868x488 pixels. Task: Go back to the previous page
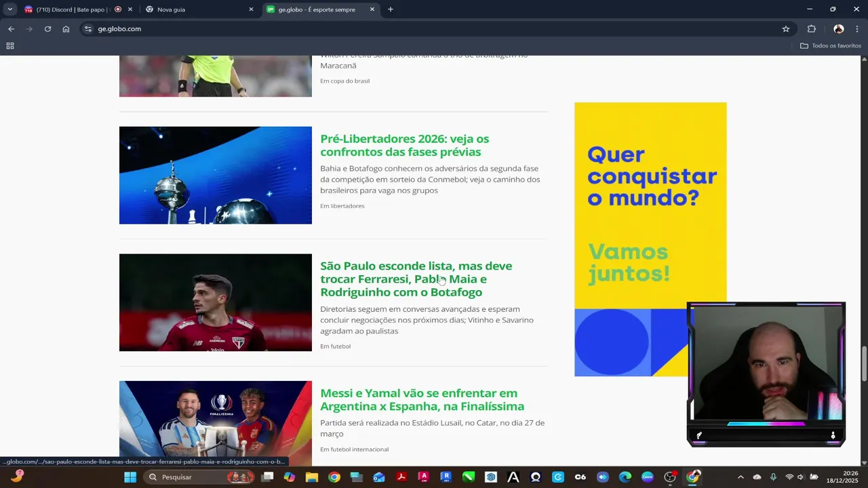point(11,29)
